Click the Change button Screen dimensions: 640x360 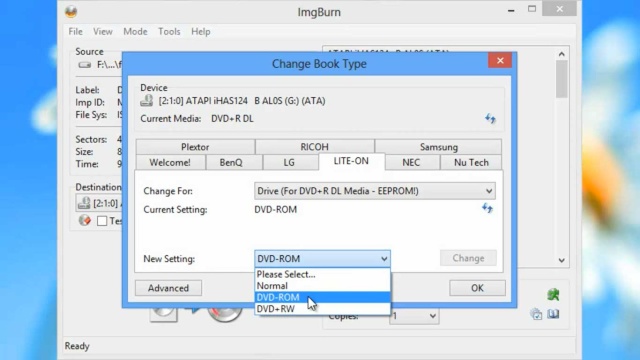pos(468,258)
